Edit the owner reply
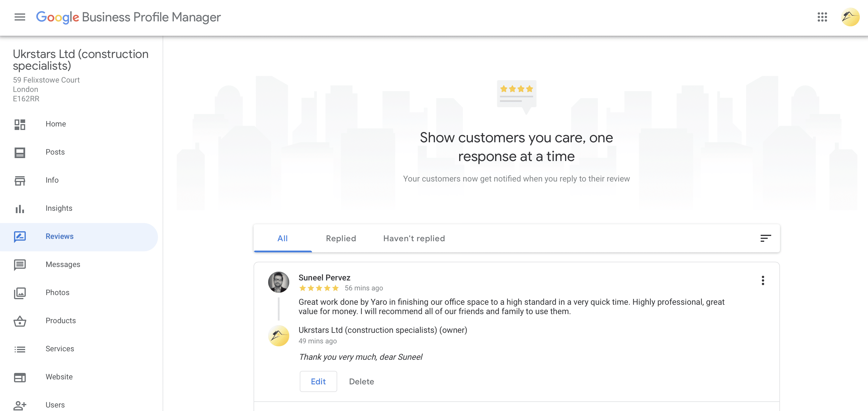Image resolution: width=868 pixels, height=411 pixels. (318, 381)
